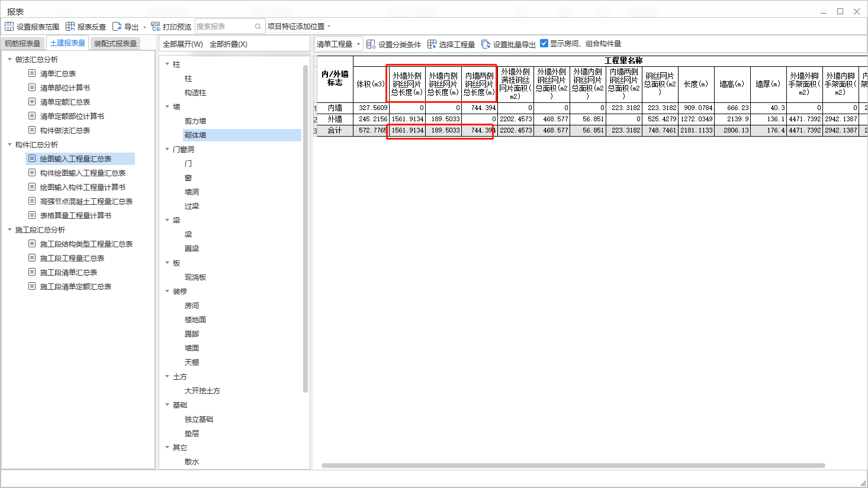This screenshot has width=868, height=488.
Task: Click the 报表反查 icon
Action: point(70,27)
